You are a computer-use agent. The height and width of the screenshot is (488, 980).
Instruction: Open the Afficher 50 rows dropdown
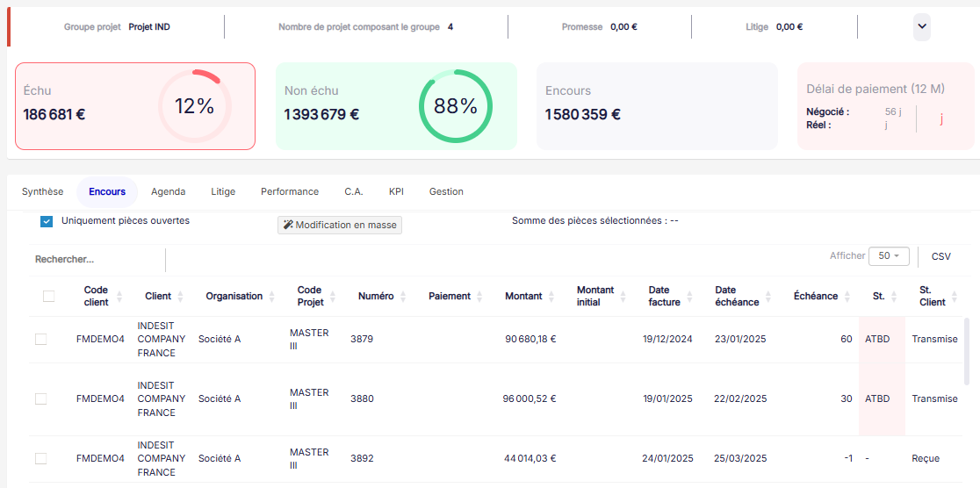coord(888,256)
